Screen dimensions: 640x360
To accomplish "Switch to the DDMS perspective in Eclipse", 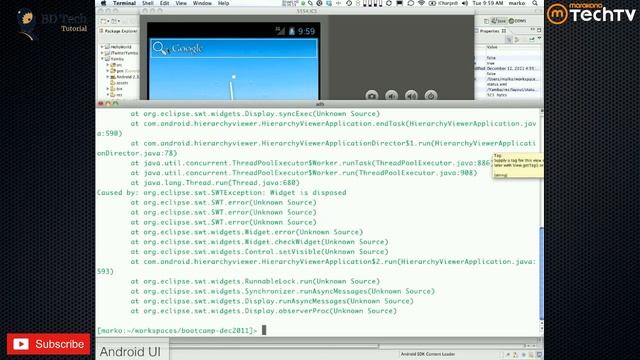I will [518, 21].
